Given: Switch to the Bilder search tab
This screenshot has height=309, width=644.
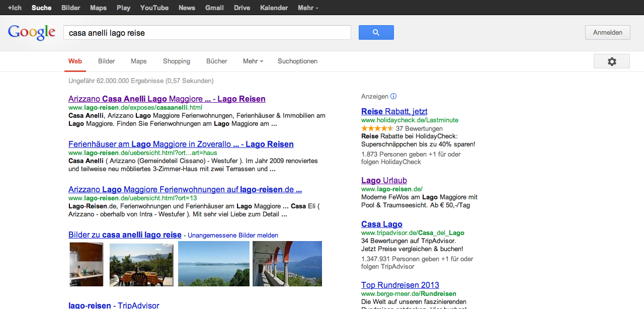Looking at the screenshot, I should (x=107, y=61).
